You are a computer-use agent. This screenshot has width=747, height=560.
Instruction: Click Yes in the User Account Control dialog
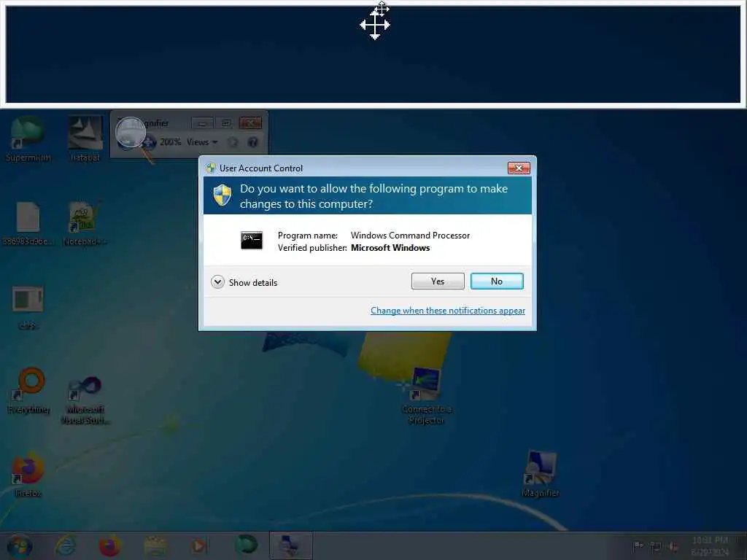(x=438, y=281)
